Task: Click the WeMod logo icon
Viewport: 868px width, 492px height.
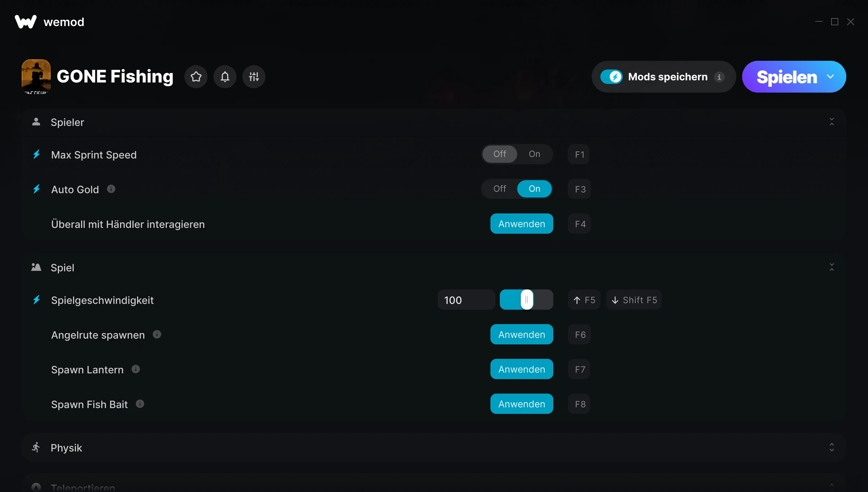Action: point(25,22)
